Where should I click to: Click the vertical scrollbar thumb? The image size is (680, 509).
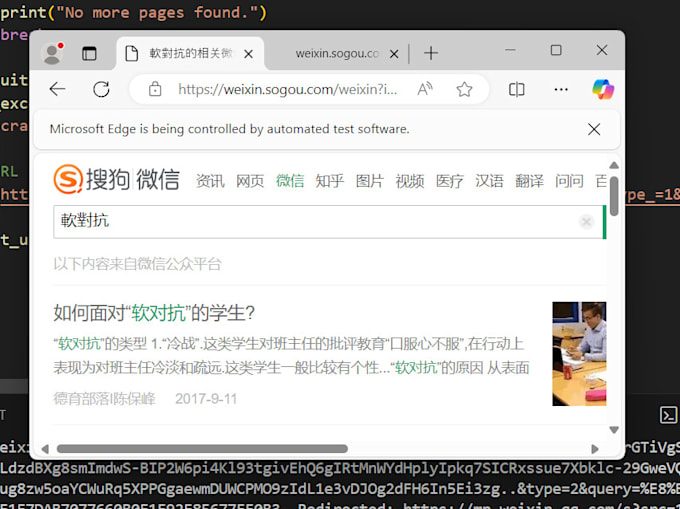coord(614,196)
